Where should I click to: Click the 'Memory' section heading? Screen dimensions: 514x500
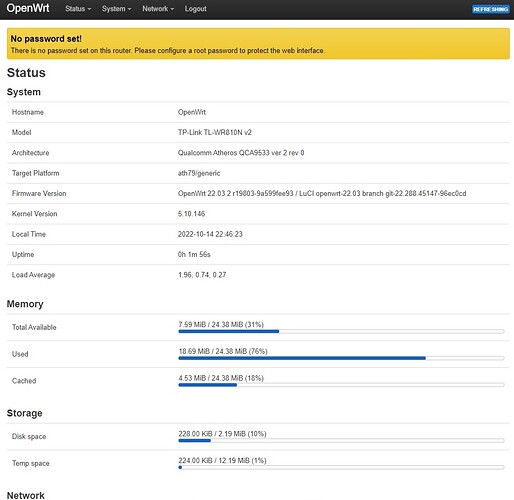(25, 304)
